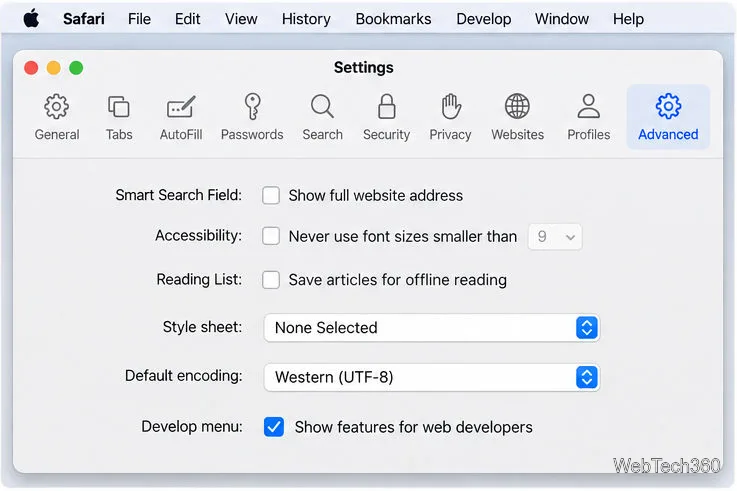Open the View menu
This screenshot has width=737, height=491.
(241, 19)
